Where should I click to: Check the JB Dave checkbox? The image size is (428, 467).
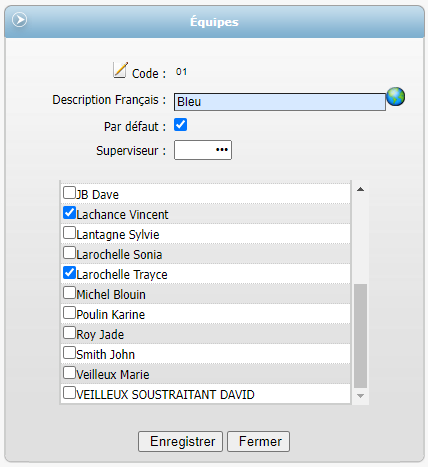pyautogui.click(x=69, y=192)
